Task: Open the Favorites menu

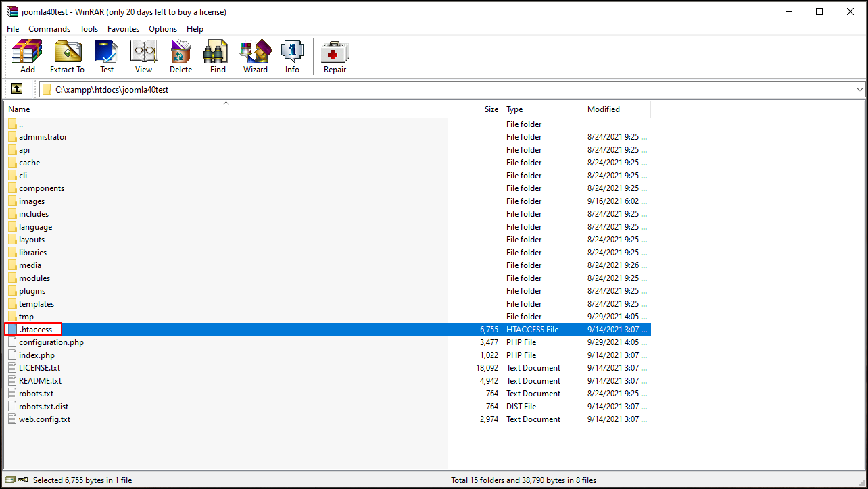Action: click(123, 29)
